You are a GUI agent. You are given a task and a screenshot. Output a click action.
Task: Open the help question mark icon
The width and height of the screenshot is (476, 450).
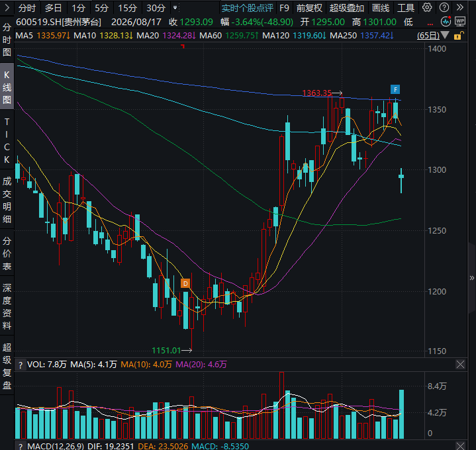[x=444, y=7]
